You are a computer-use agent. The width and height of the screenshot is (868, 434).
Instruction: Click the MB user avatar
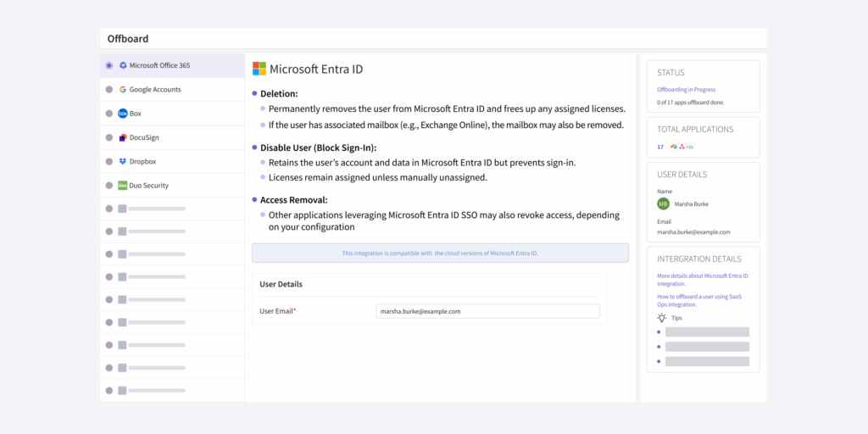[663, 203]
